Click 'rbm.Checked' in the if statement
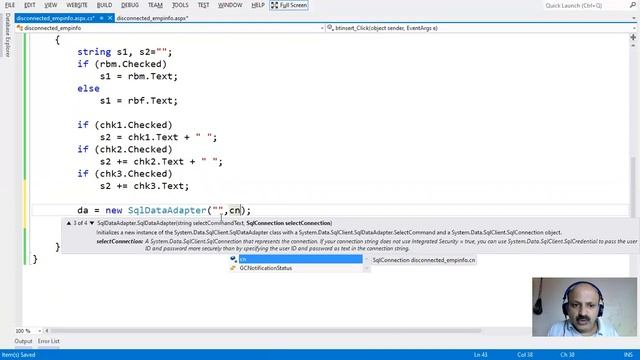 [131, 64]
